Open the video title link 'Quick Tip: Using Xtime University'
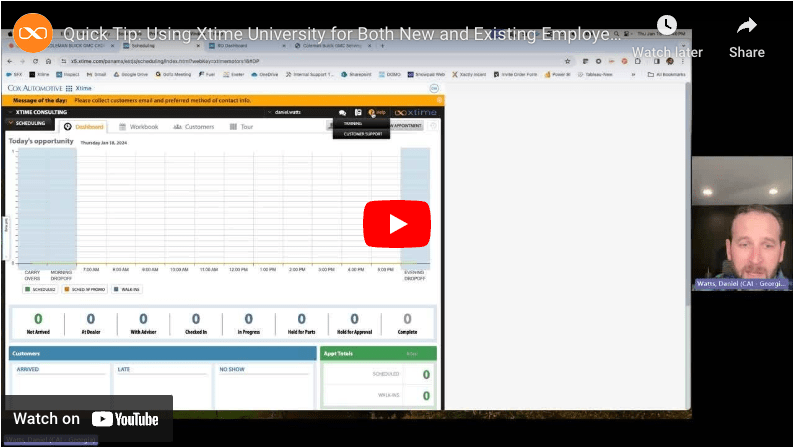795x448 pixels. click(x=342, y=34)
